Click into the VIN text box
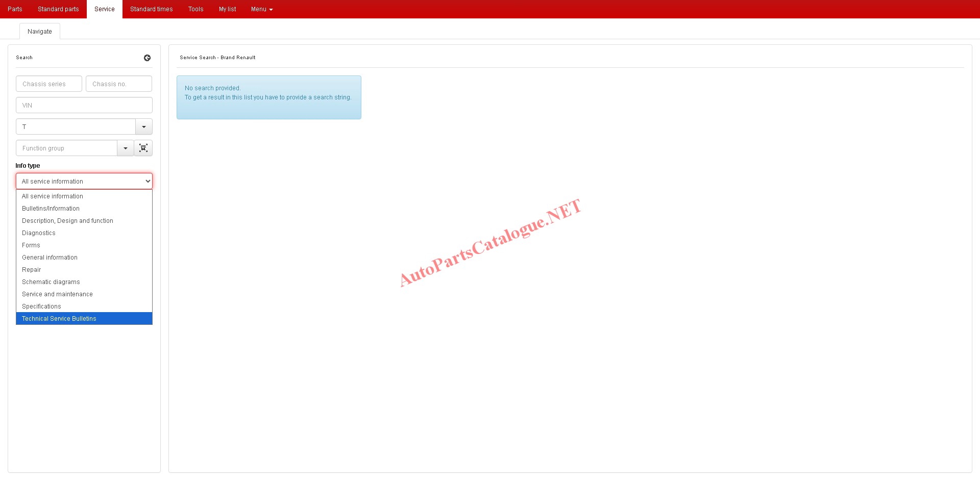Image resolution: width=980 pixels, height=486 pixels. point(84,106)
